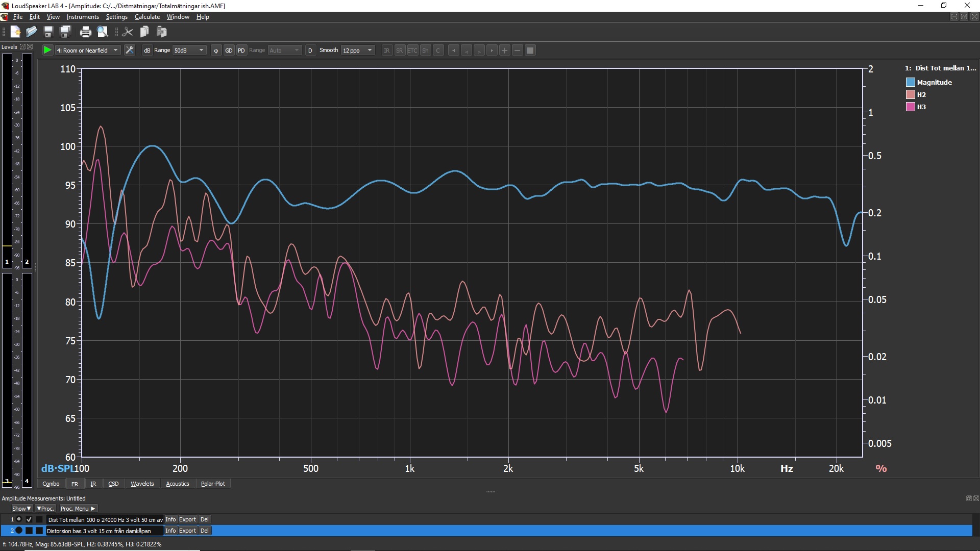The image size is (980, 551).
Task: Uncheck the visibility checkbox of measurement row 1
Action: coord(29,519)
